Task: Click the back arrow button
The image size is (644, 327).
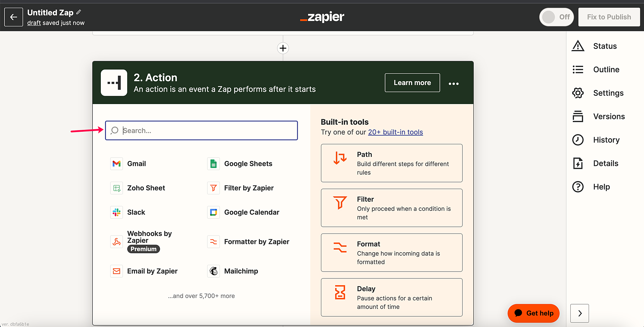Action: 14,17
